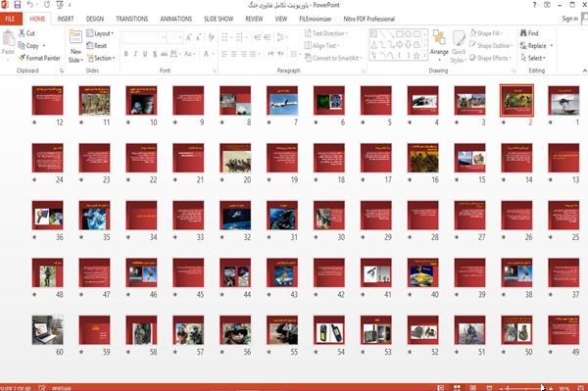Image resolution: width=588 pixels, height=391 pixels.
Task: Insert a New Slide
Action: coord(75,46)
